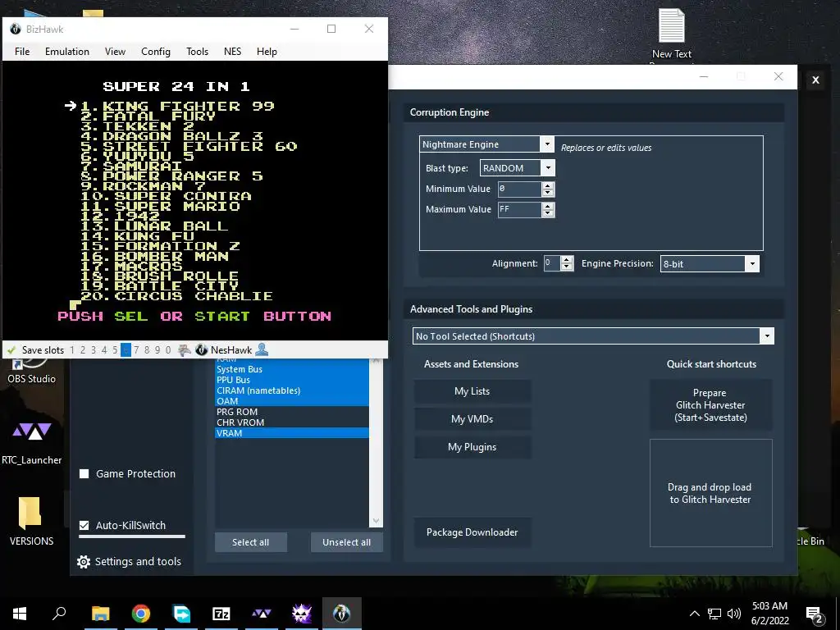Viewport: 840px width, 630px height.
Task: Open the notification center icon
Action: (x=815, y=614)
